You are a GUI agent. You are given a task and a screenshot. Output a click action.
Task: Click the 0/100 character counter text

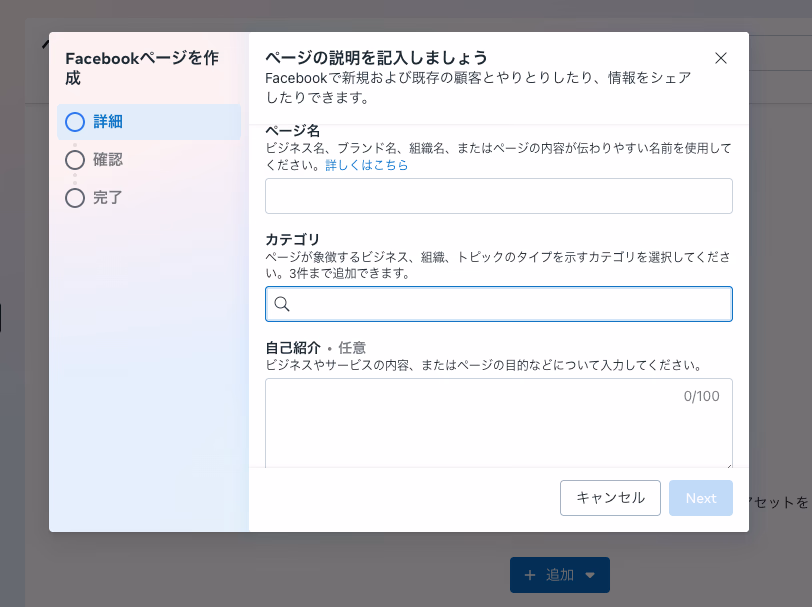(x=701, y=396)
